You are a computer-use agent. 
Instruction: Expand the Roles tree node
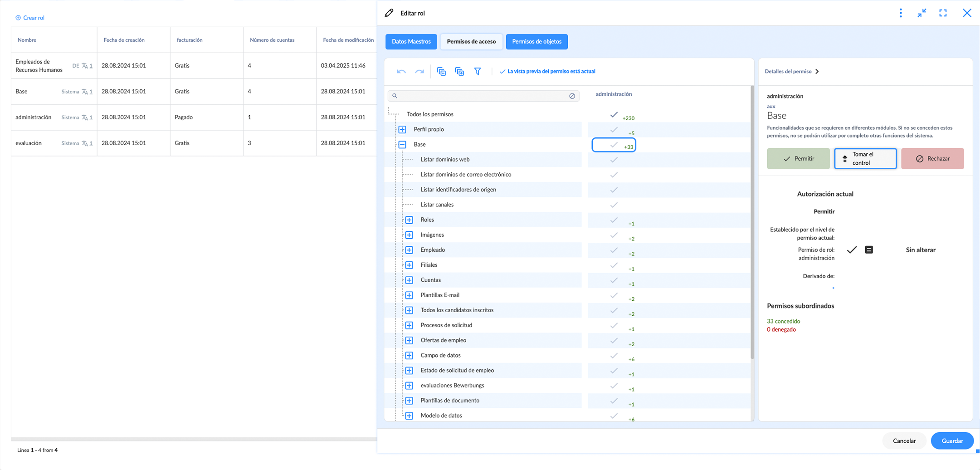(x=409, y=220)
